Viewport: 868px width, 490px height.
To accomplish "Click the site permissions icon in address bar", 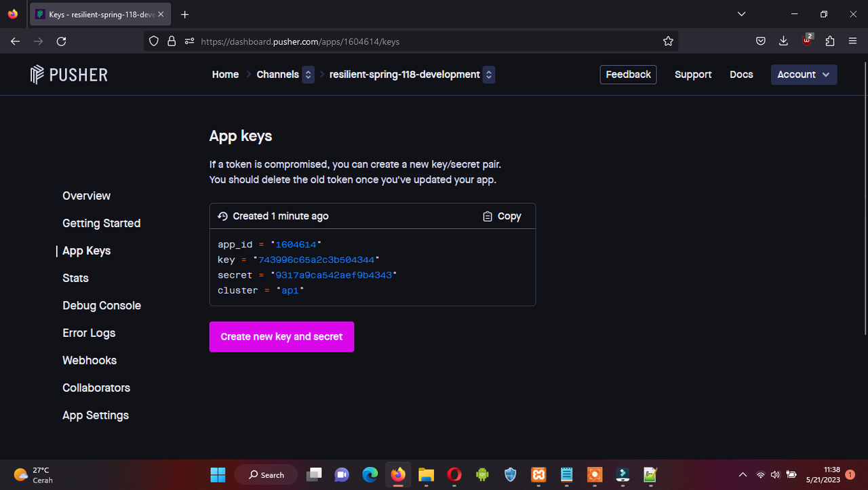I will pyautogui.click(x=189, y=41).
